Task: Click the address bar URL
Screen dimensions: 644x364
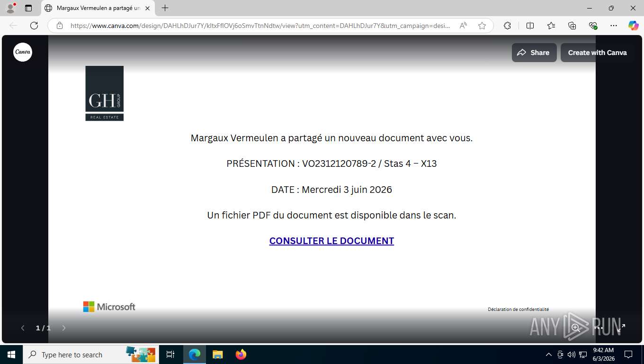Action: point(260,26)
